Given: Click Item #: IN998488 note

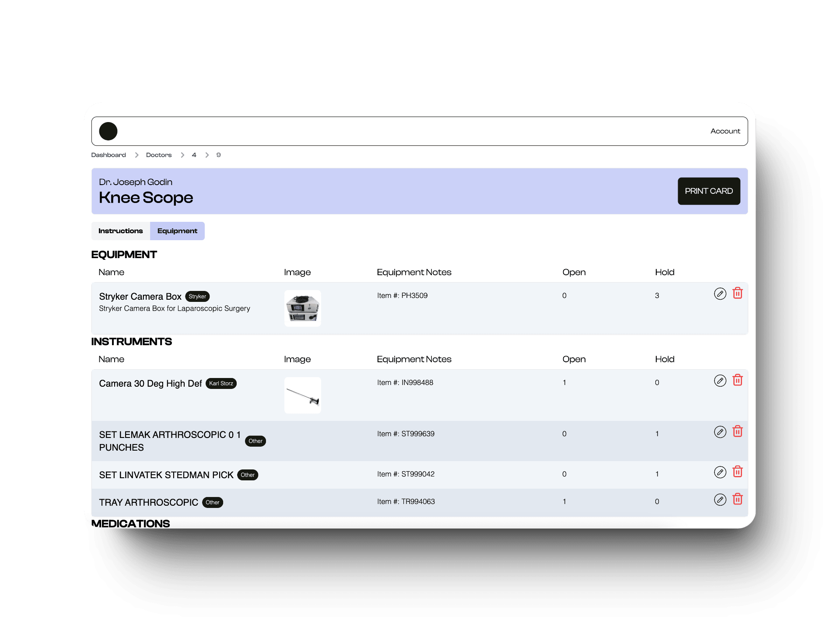Looking at the screenshot, I should point(405,383).
